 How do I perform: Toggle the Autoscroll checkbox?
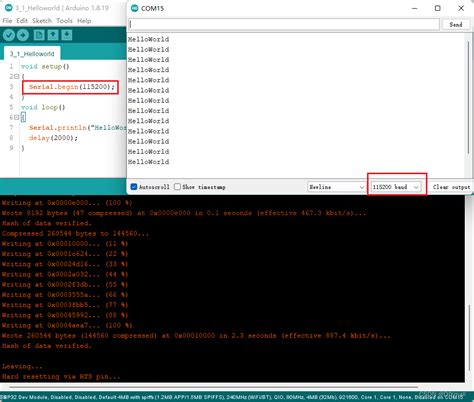click(134, 187)
